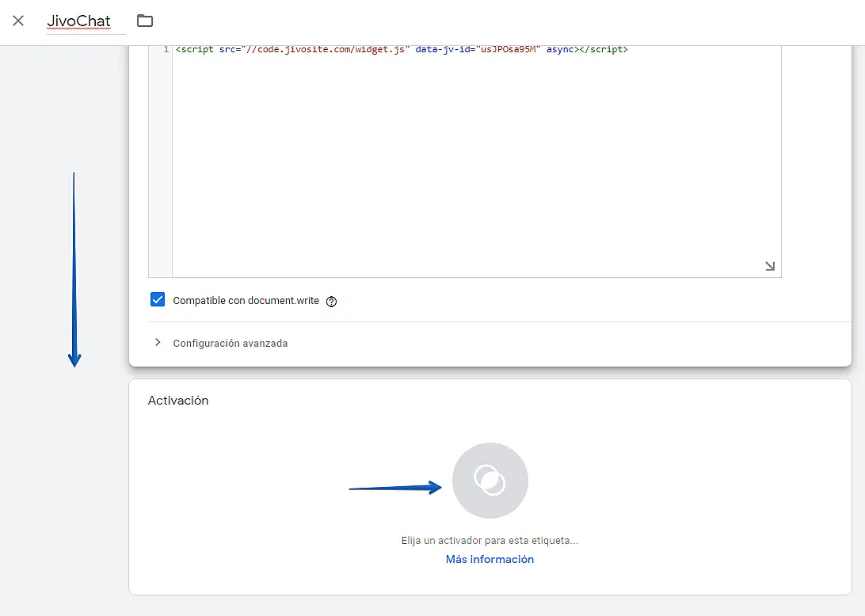Screen dimensions: 865x616
Task: Open the Más información link
Action: point(490,559)
